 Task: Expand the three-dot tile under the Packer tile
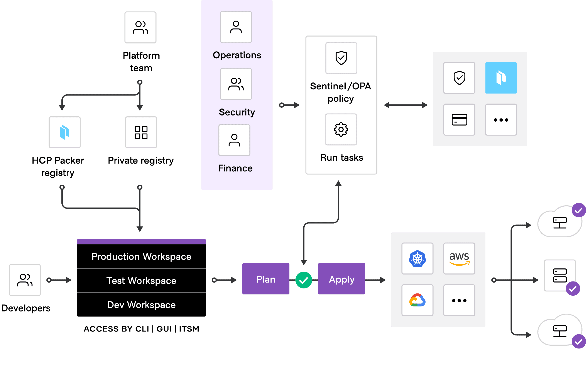click(501, 120)
